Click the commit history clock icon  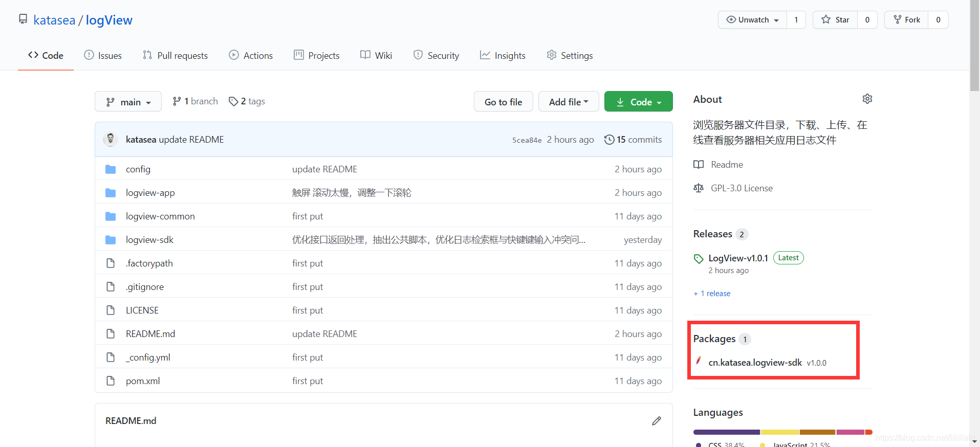pos(609,140)
